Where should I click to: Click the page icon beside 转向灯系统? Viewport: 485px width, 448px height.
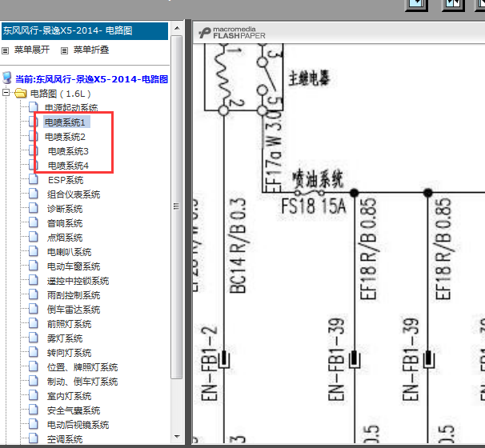point(34,352)
